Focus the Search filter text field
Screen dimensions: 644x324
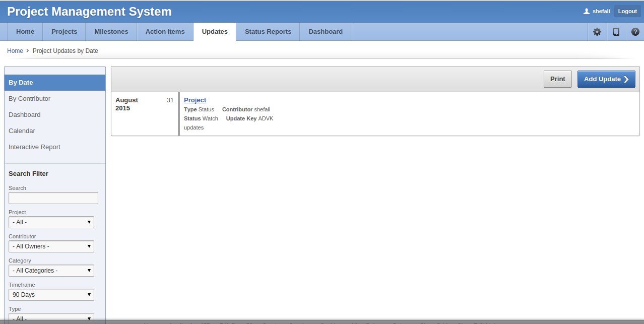[x=53, y=198]
